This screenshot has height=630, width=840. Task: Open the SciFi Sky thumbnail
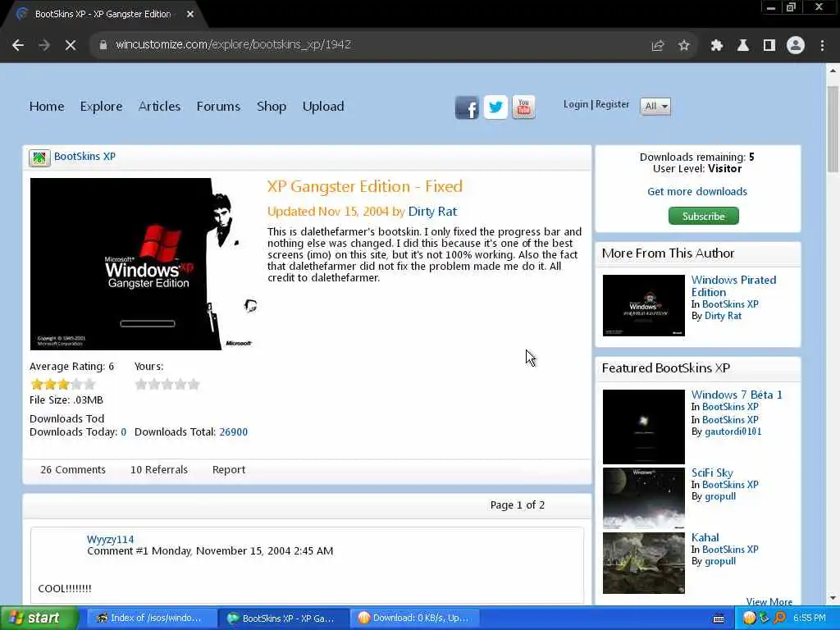[643, 498]
